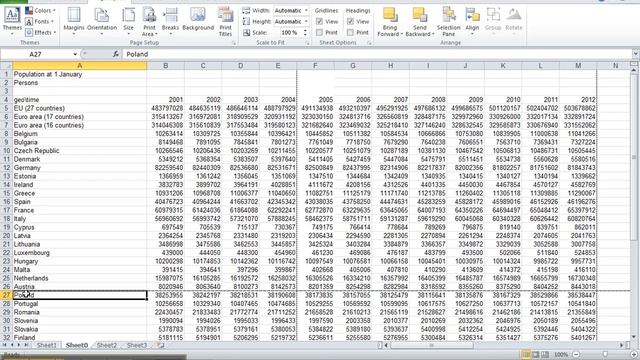This screenshot has width=640, height=360.
Task: Open theme Colors menu
Action: coord(41,10)
